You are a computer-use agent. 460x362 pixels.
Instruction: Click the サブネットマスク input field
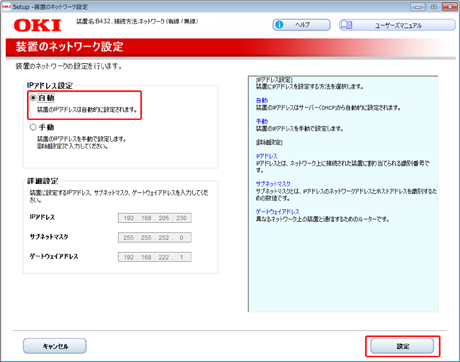pyautogui.click(x=155, y=238)
